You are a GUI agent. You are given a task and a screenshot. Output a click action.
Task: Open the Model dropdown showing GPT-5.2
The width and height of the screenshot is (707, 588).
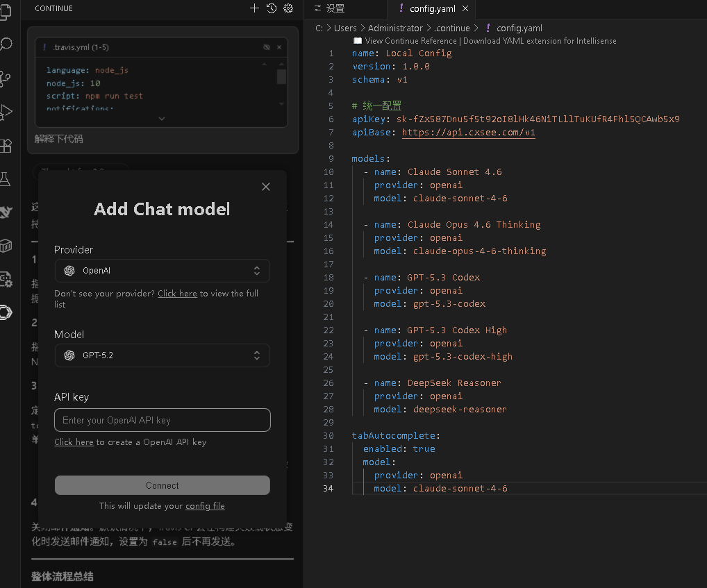[x=162, y=355]
